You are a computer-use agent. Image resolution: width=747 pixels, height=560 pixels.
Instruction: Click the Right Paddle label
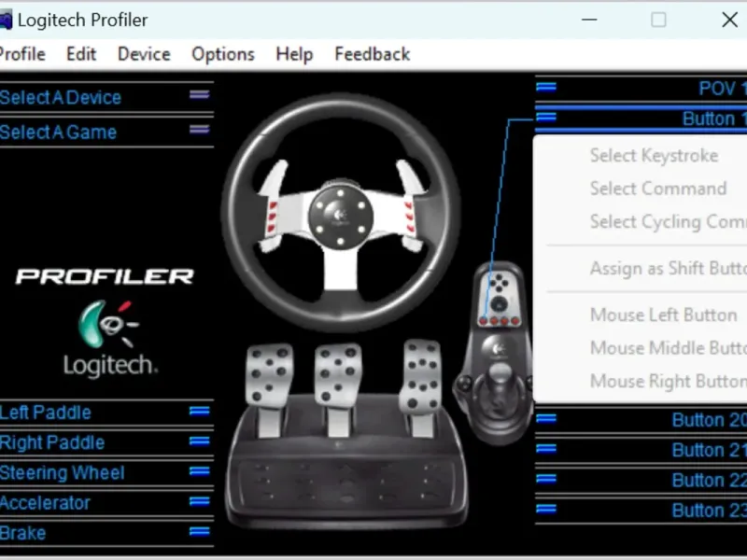point(52,442)
